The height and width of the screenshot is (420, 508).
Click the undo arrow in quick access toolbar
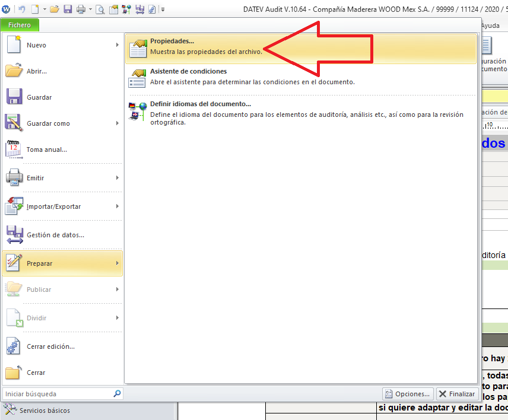tap(22, 9)
